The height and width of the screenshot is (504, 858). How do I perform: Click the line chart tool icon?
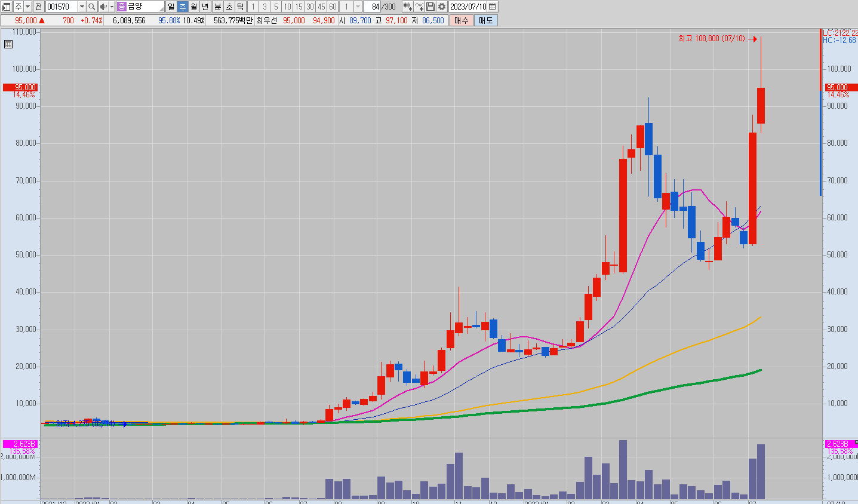pyautogui.click(x=419, y=7)
